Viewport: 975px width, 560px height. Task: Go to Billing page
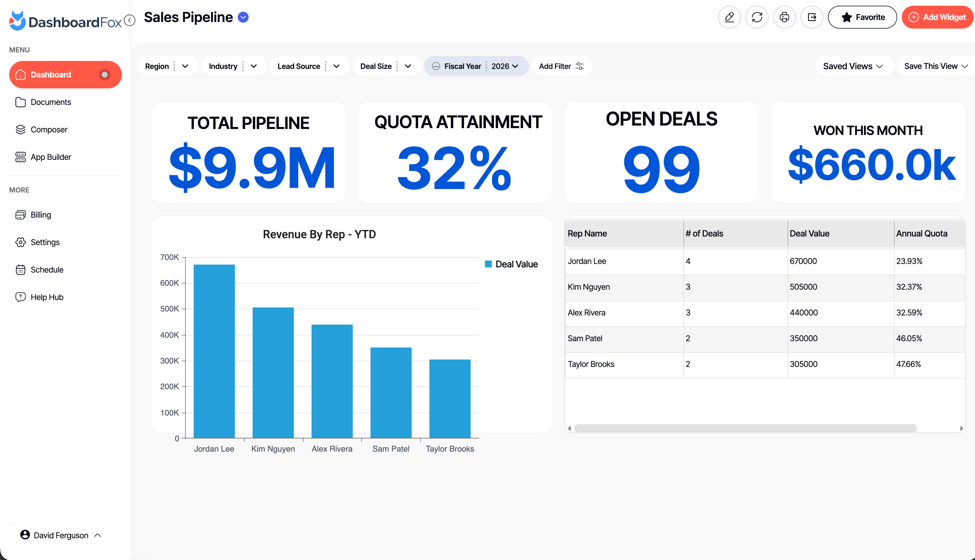(41, 215)
